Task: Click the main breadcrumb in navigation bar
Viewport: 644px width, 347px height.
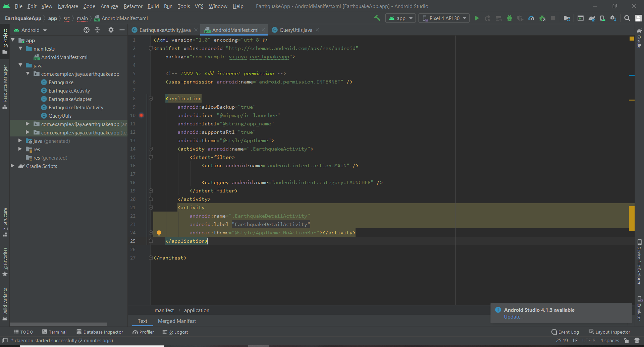Action: [x=82, y=18]
